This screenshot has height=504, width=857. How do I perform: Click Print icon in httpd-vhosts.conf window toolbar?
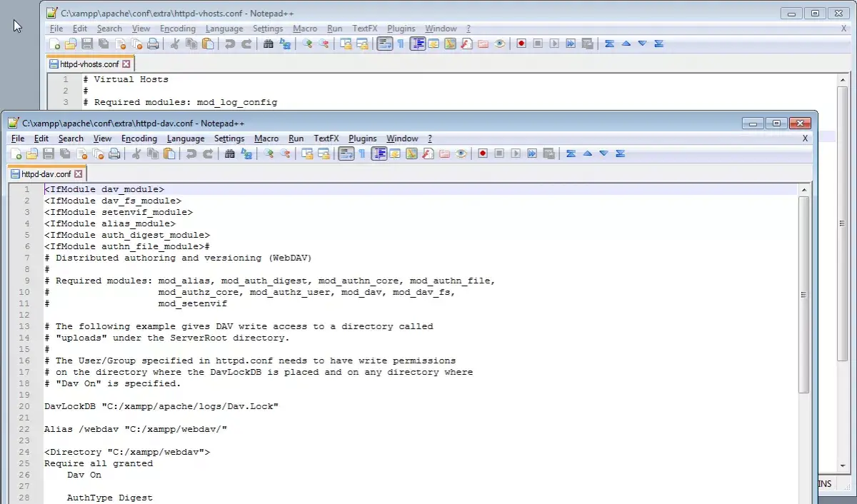[x=153, y=44]
